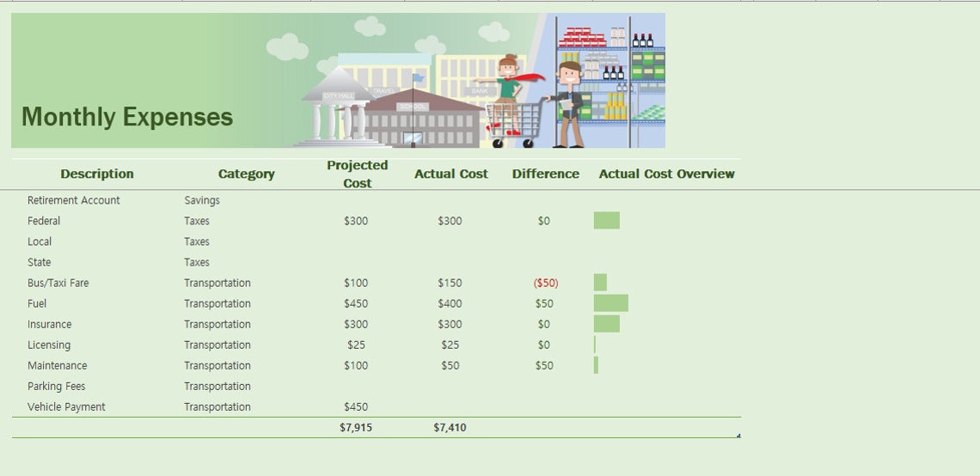Select the negative ($50) difference cell

pos(546,283)
